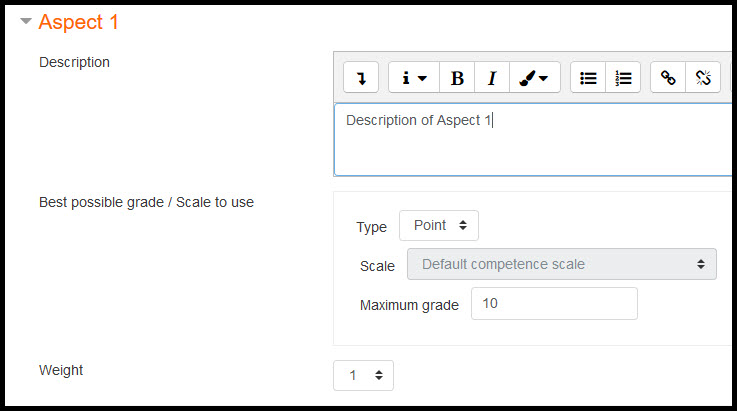Image resolution: width=737 pixels, height=411 pixels.
Task: Click the Aspect 1 section heading
Action: click(x=78, y=22)
